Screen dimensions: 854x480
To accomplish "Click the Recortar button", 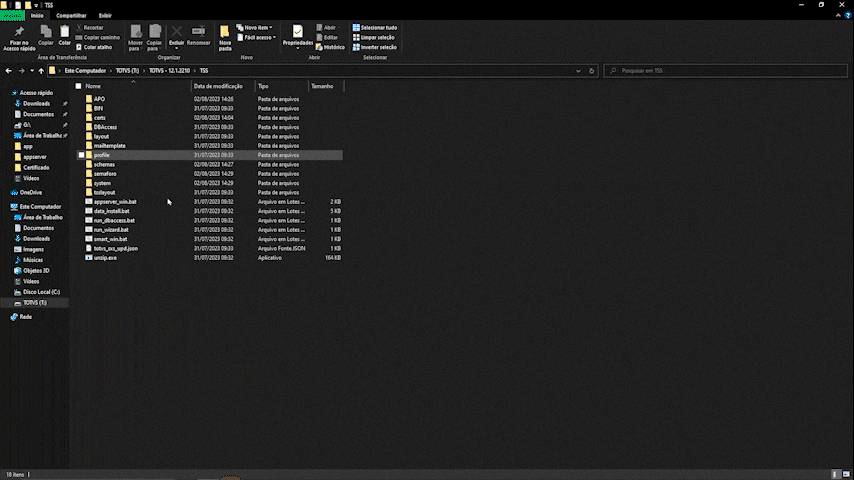I will point(90,28).
